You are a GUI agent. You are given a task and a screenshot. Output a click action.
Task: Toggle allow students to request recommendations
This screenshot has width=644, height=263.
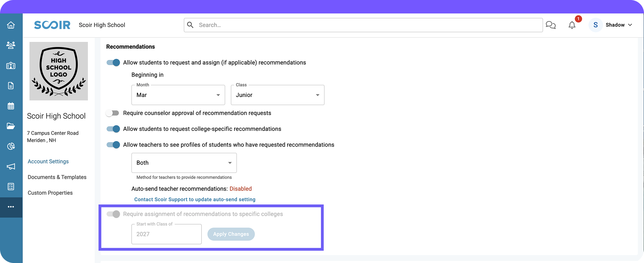[113, 62]
